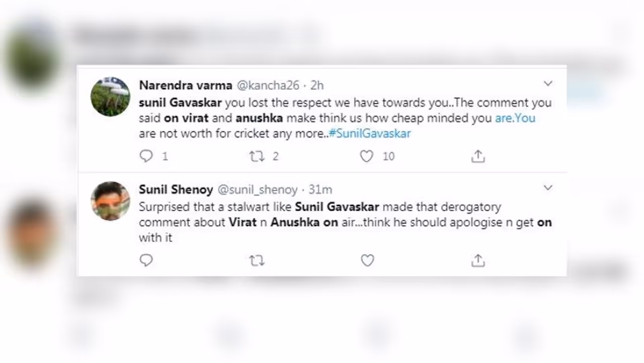644x363 pixels.
Task: Retweet Sunil Shenoy's tweet
Action: (257, 260)
